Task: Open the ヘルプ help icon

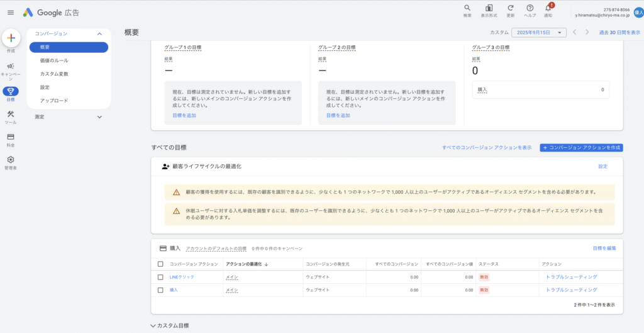Action: tap(530, 8)
